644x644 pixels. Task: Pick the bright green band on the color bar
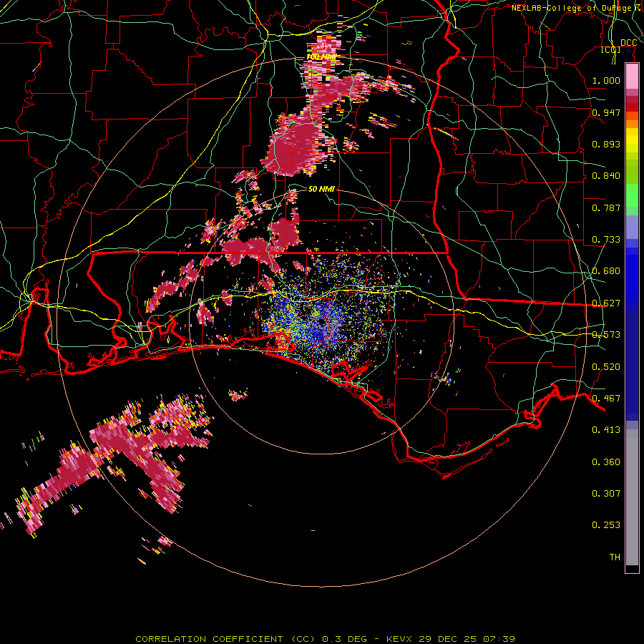click(632, 195)
